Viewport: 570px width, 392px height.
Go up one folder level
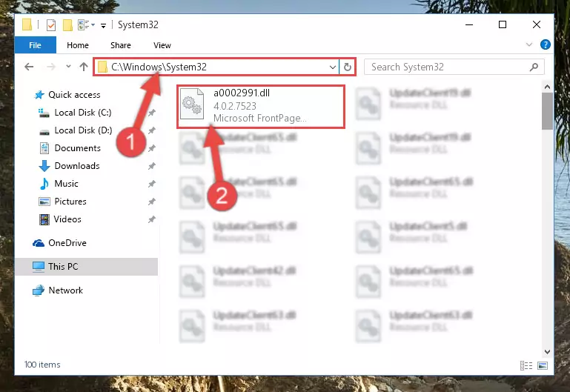(84, 67)
